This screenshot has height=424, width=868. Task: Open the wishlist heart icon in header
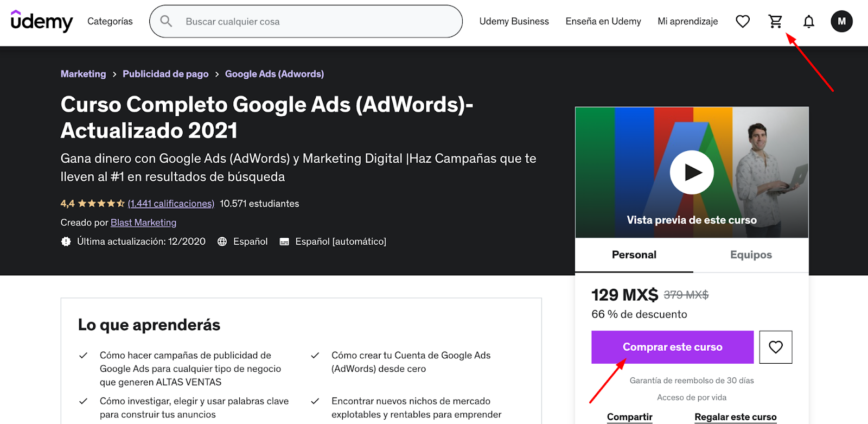pyautogui.click(x=743, y=21)
